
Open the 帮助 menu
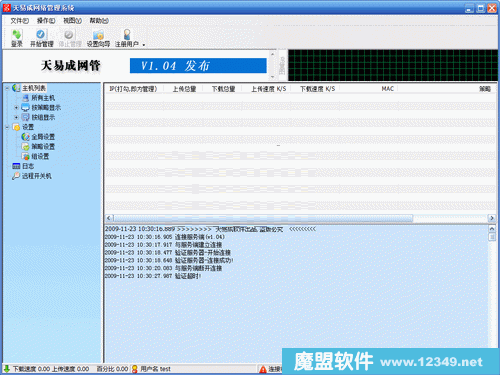[x=99, y=21]
